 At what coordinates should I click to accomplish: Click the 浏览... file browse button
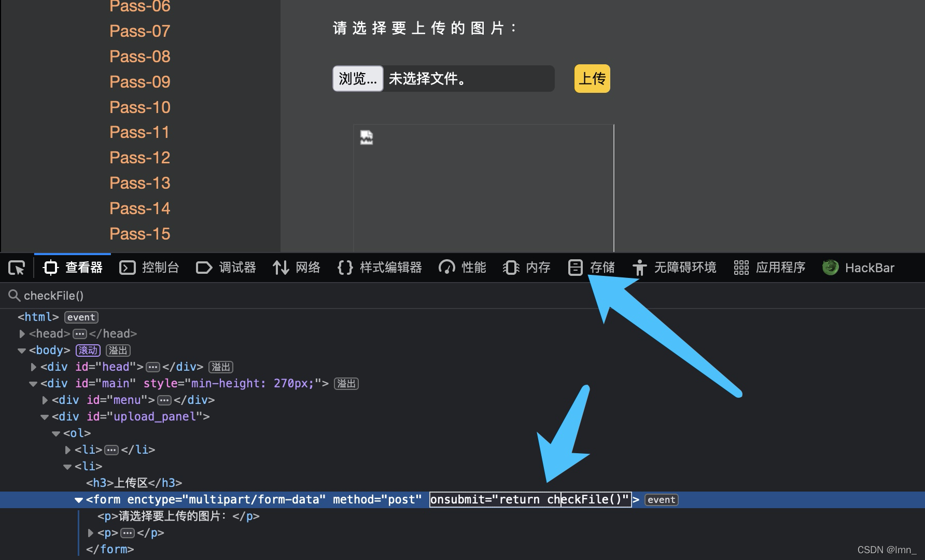pyautogui.click(x=358, y=79)
